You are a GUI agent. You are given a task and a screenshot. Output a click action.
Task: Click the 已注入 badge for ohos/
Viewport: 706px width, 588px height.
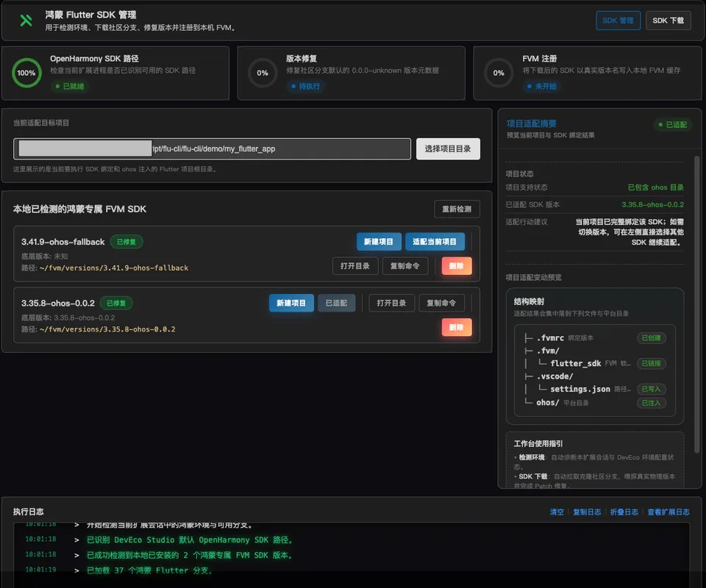[x=651, y=403]
